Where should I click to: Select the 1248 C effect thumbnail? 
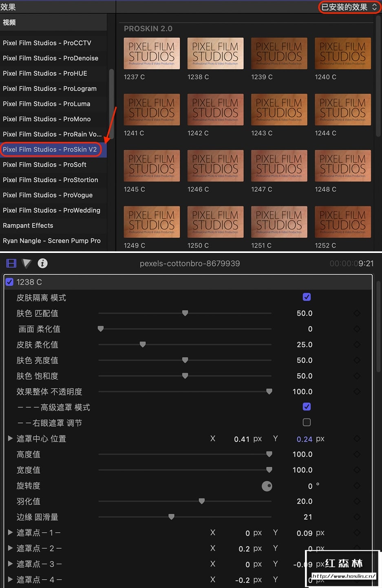point(343,166)
